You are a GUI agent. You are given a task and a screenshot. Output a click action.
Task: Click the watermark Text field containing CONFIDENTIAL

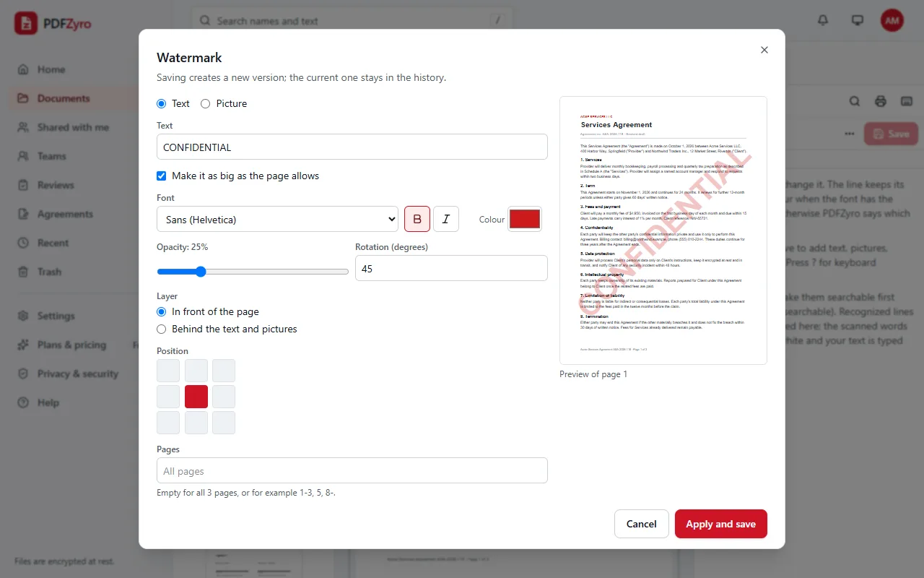352,147
